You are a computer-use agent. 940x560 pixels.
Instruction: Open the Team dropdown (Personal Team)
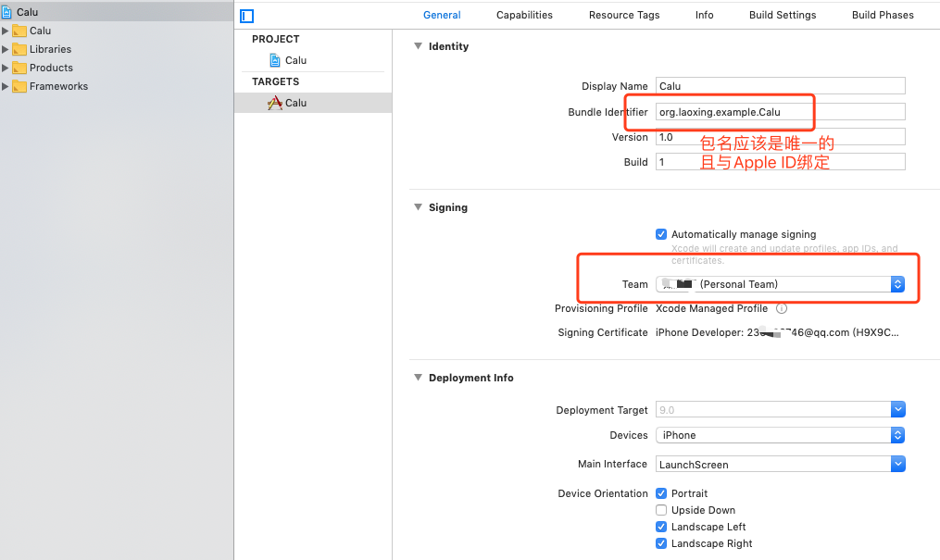point(780,284)
